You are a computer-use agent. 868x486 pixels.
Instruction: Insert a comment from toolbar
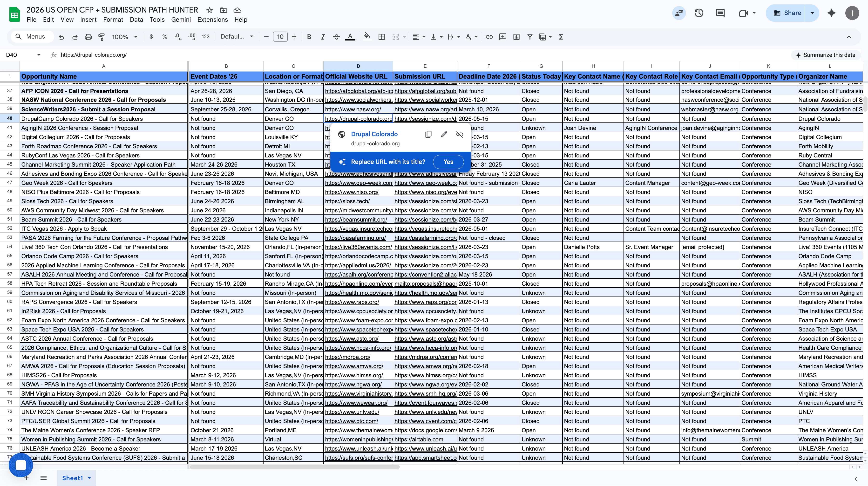point(503,37)
